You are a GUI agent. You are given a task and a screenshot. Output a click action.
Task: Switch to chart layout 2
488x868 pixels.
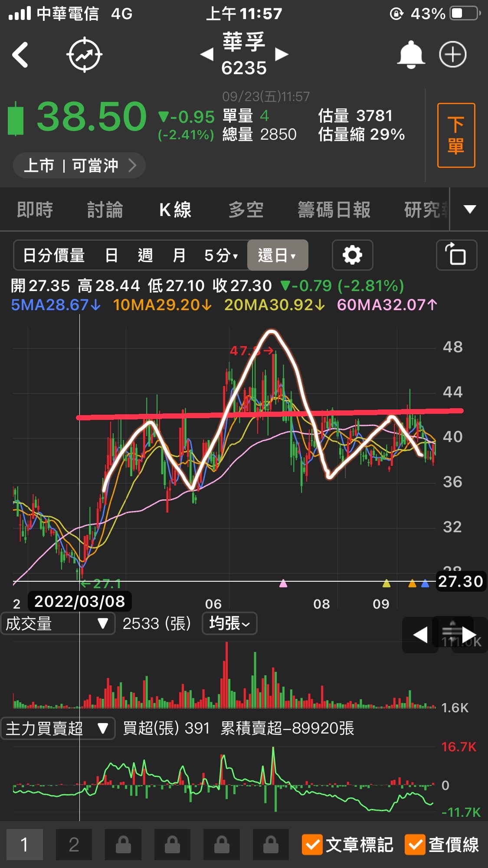tap(74, 845)
